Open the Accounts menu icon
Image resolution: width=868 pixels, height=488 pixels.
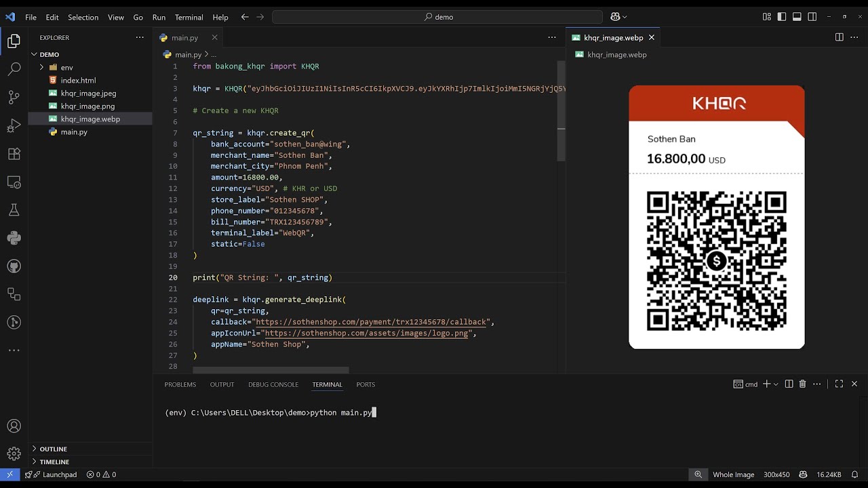click(x=14, y=426)
